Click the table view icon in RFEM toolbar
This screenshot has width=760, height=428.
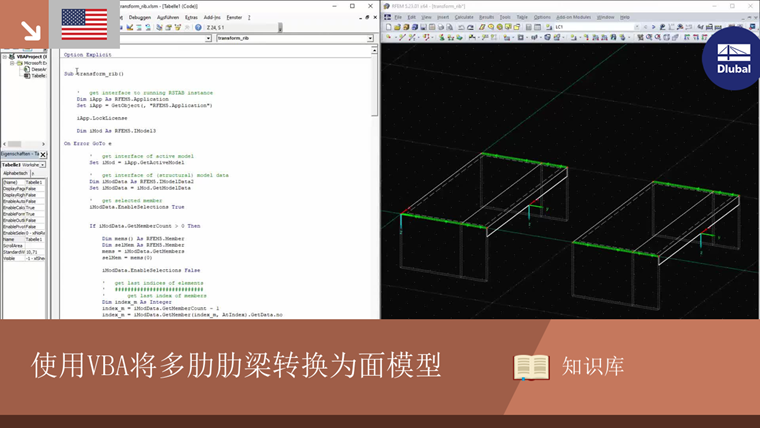click(538, 27)
